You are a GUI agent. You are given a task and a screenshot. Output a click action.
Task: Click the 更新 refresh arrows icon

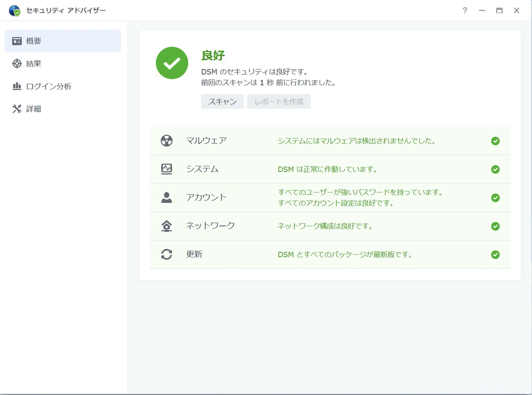tap(167, 254)
